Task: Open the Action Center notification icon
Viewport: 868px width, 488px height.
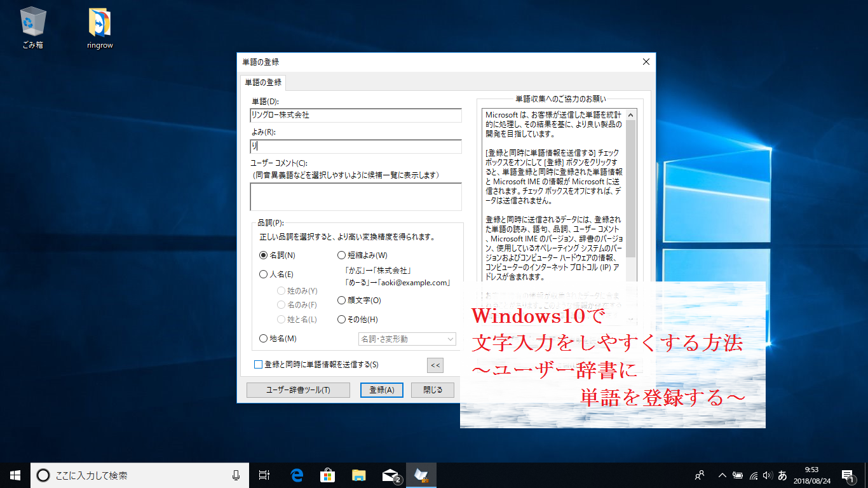Action: tap(848, 475)
